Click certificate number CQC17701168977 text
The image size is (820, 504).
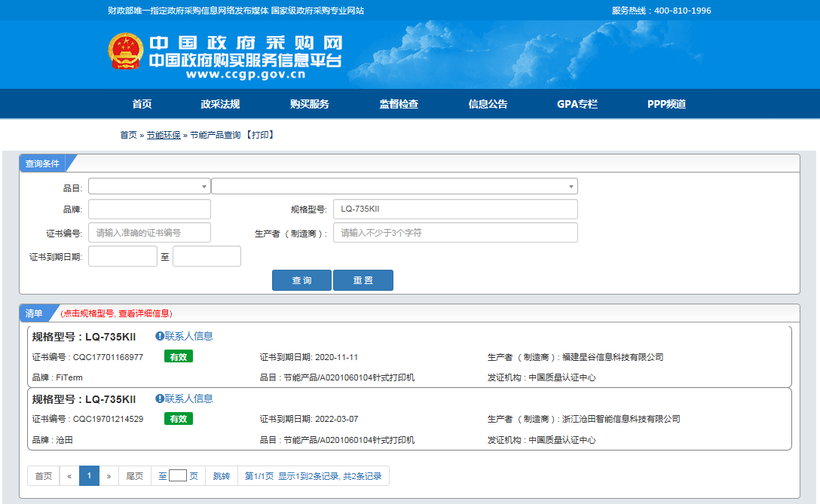click(108, 357)
